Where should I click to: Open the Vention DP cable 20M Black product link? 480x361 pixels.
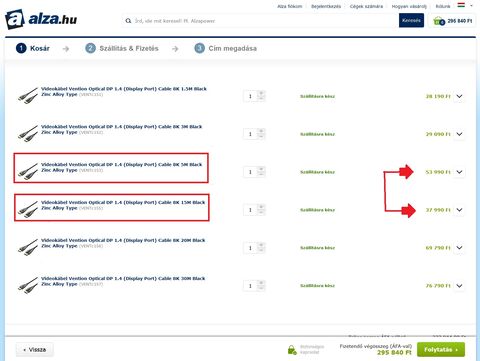123,243
